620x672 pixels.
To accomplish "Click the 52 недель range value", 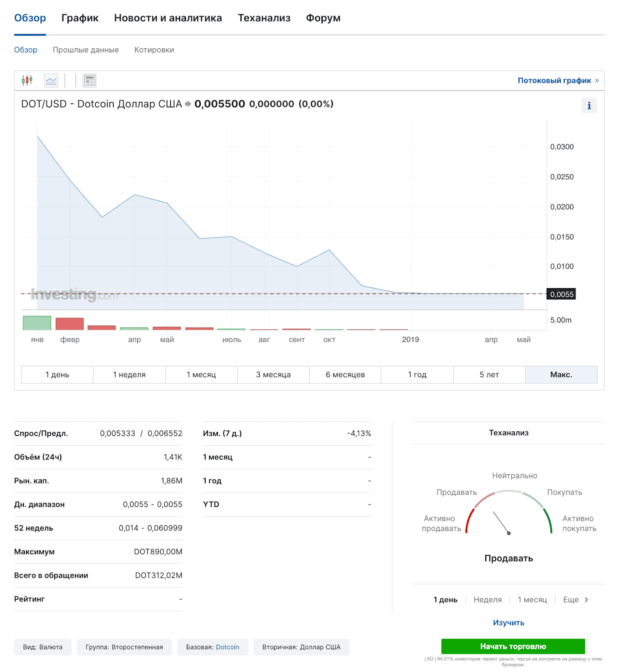I will pyautogui.click(x=151, y=528).
